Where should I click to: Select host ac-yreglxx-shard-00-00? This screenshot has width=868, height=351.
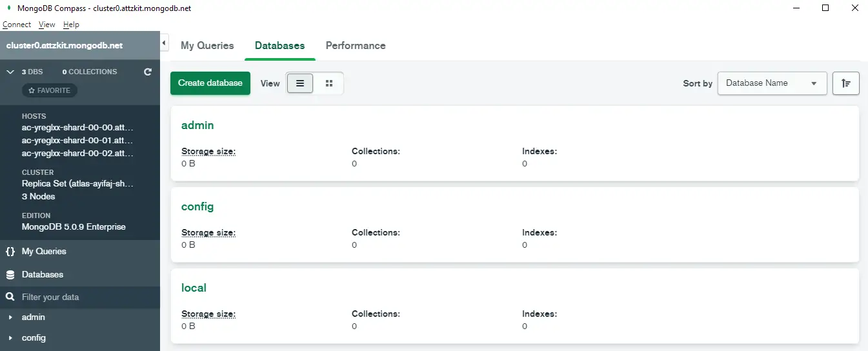[77, 128]
